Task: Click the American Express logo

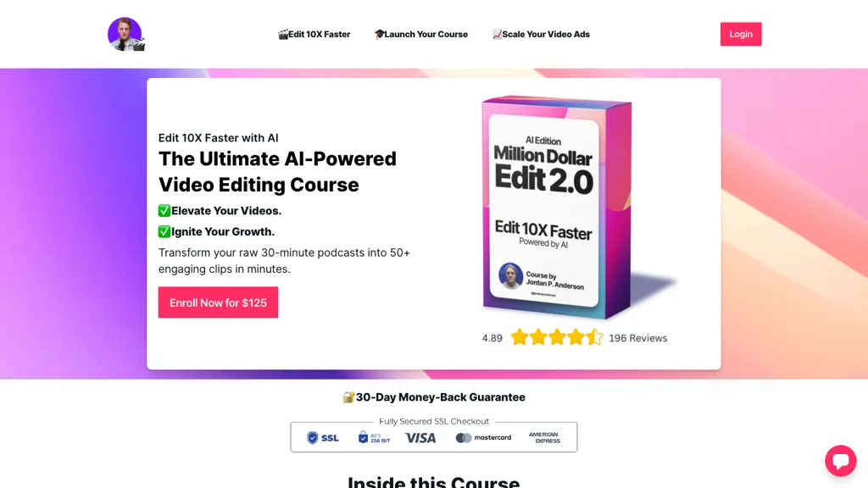Action: click(x=544, y=438)
